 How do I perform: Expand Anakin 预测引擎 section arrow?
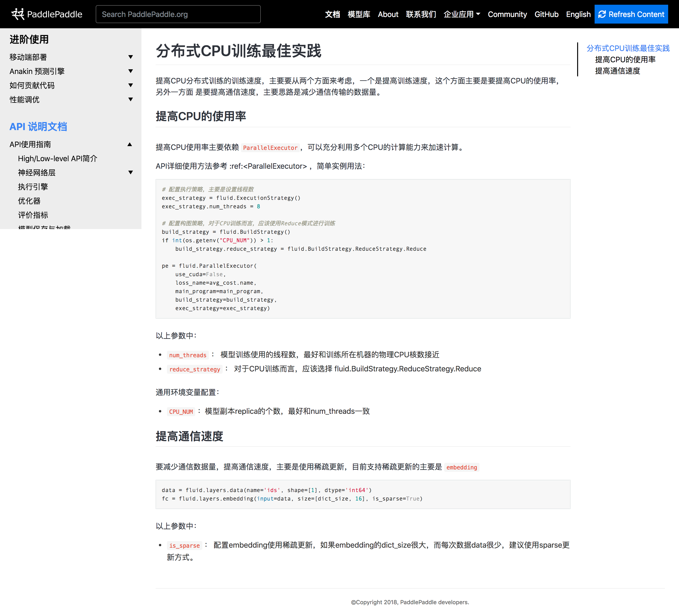pos(130,71)
